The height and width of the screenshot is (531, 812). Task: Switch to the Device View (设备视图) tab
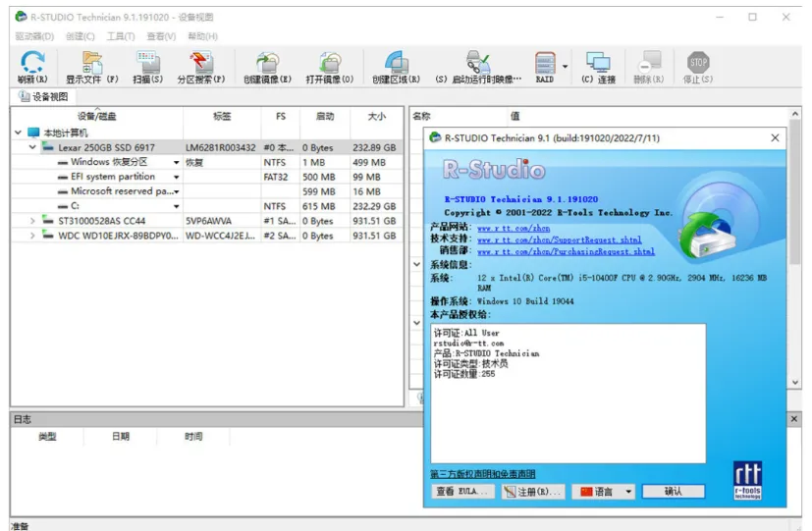pos(43,97)
